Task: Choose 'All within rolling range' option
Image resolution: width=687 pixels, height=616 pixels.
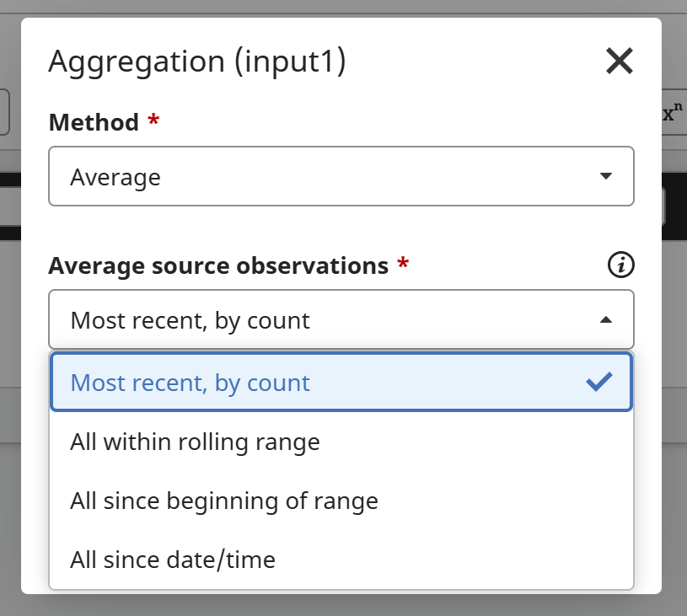Action: [341, 442]
